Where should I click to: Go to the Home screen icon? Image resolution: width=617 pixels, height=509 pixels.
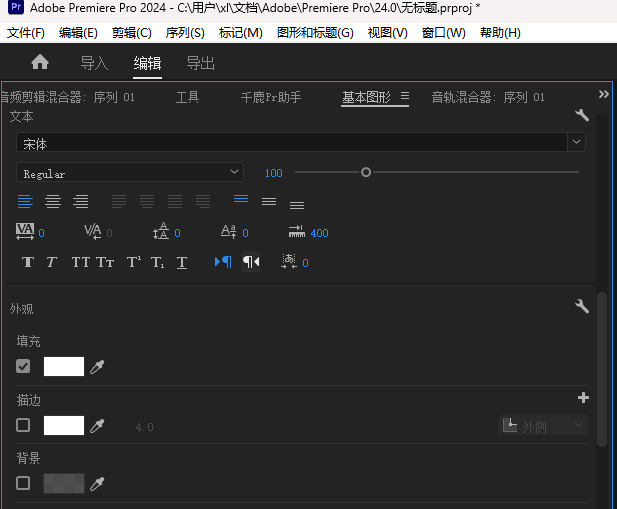pyautogui.click(x=40, y=62)
